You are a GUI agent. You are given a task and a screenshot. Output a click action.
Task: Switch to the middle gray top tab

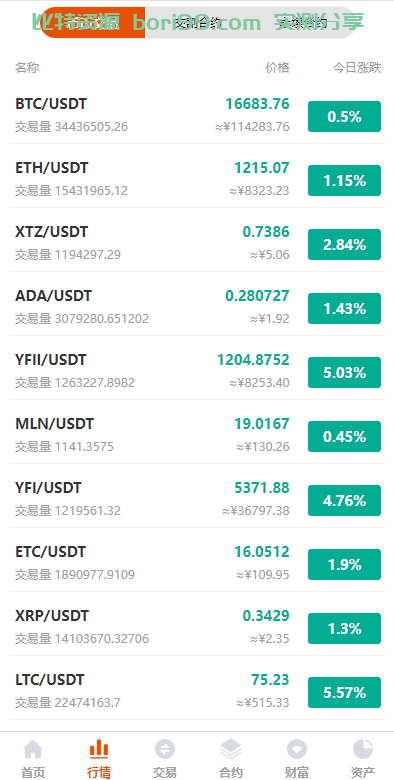[x=198, y=22]
